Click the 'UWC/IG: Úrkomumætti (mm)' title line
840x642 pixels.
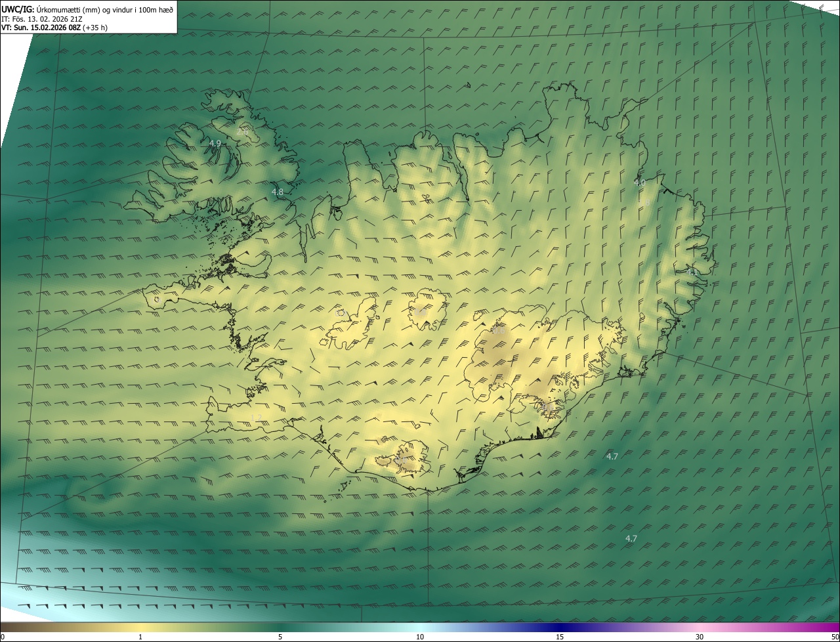tap(87, 9)
